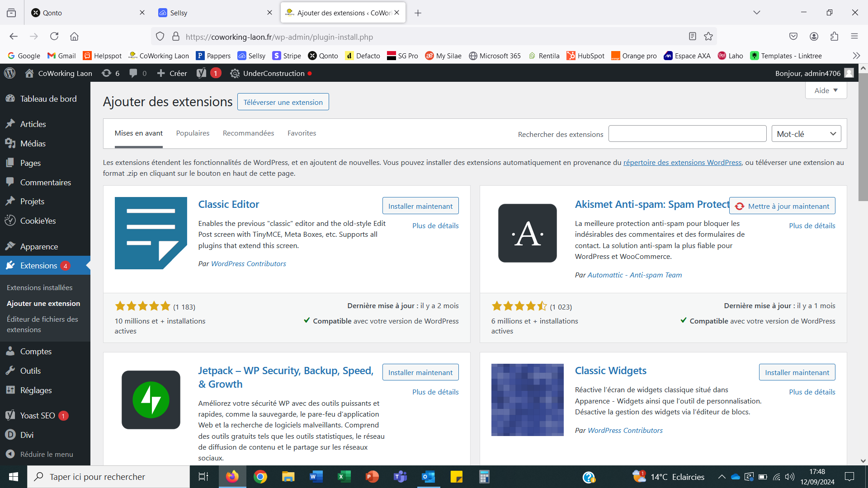The width and height of the screenshot is (868, 488).
Task: Install Classic Editor now
Action: click(x=420, y=206)
